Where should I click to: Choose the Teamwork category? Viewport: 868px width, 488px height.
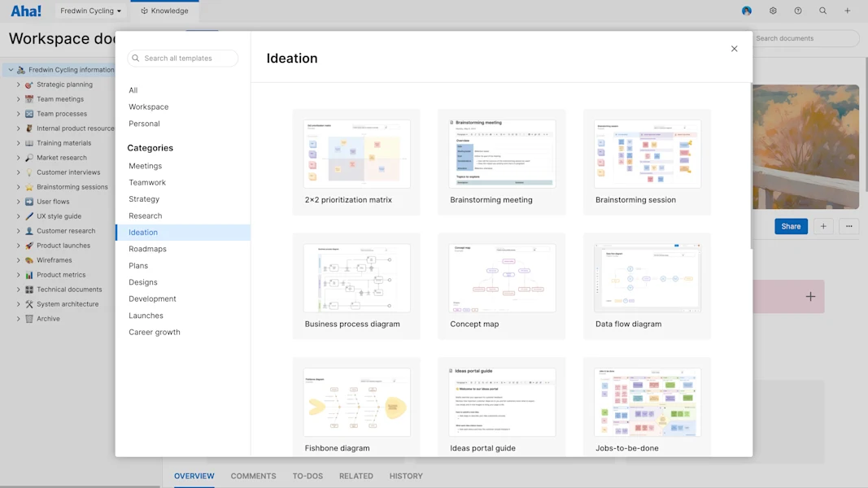tap(147, 182)
